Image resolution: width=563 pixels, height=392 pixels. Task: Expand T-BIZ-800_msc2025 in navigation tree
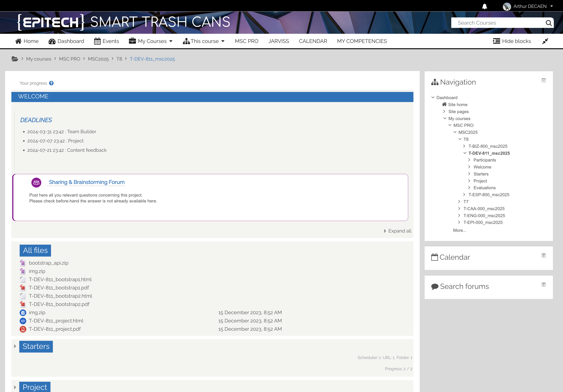click(464, 146)
